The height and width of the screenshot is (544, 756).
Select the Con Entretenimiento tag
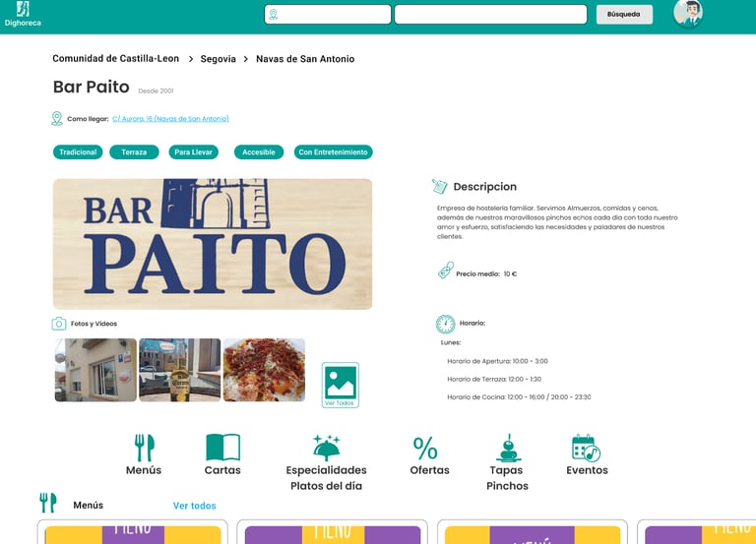(333, 152)
